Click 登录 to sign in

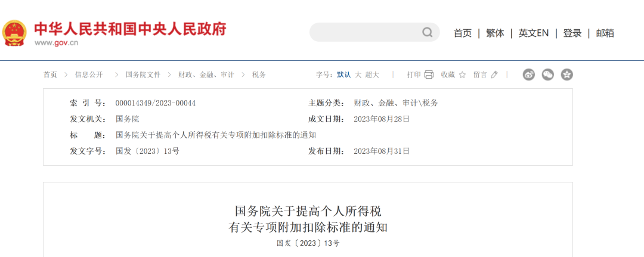pos(572,33)
